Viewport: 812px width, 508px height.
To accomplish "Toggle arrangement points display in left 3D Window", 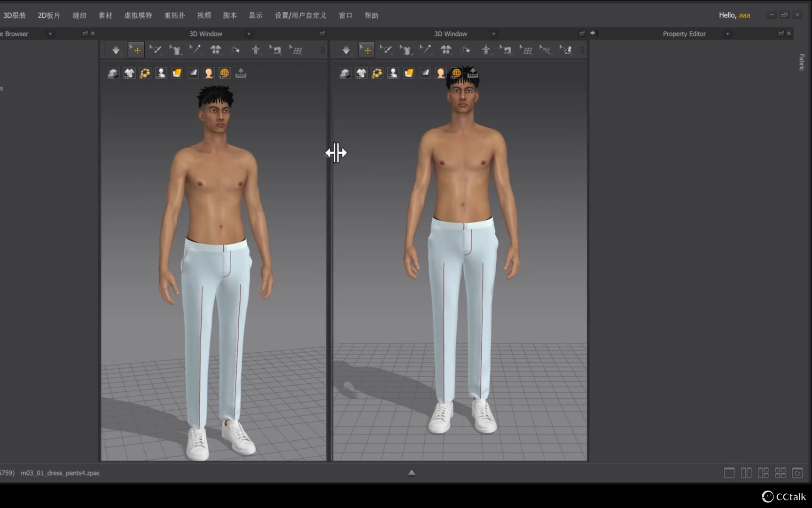I will point(145,73).
